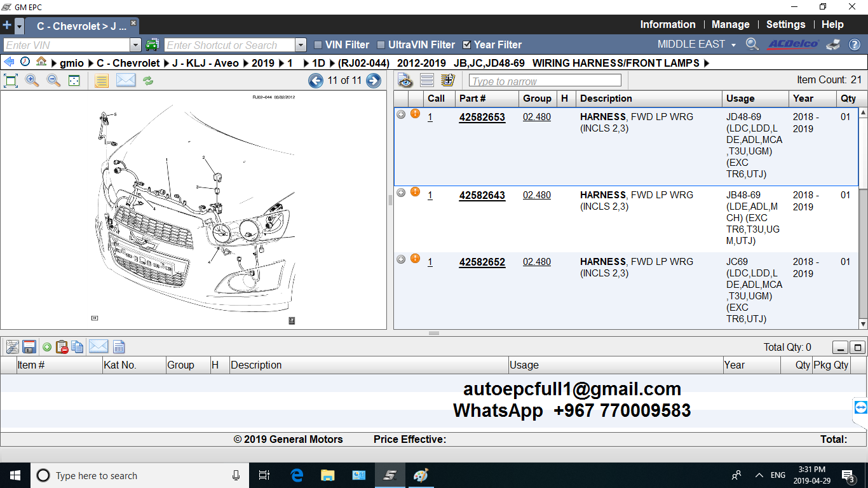This screenshot has width=868, height=488.
Task: Open the tab list dropdown arrow
Action: point(20,26)
